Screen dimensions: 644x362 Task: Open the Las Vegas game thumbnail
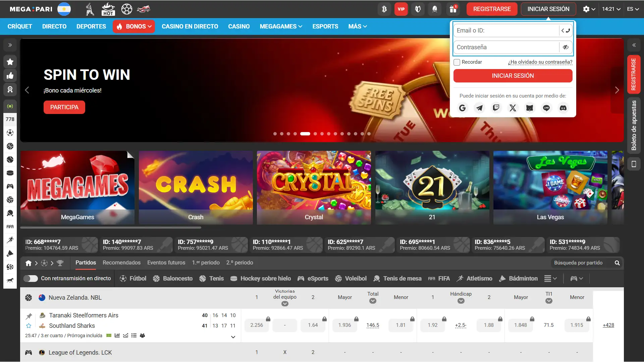(x=550, y=188)
